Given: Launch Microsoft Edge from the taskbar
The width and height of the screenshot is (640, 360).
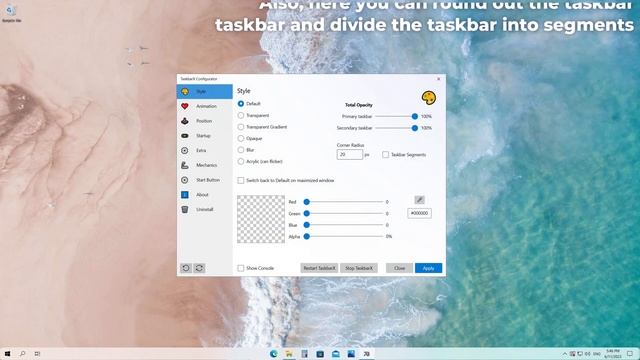Looking at the screenshot, I should [273, 354].
